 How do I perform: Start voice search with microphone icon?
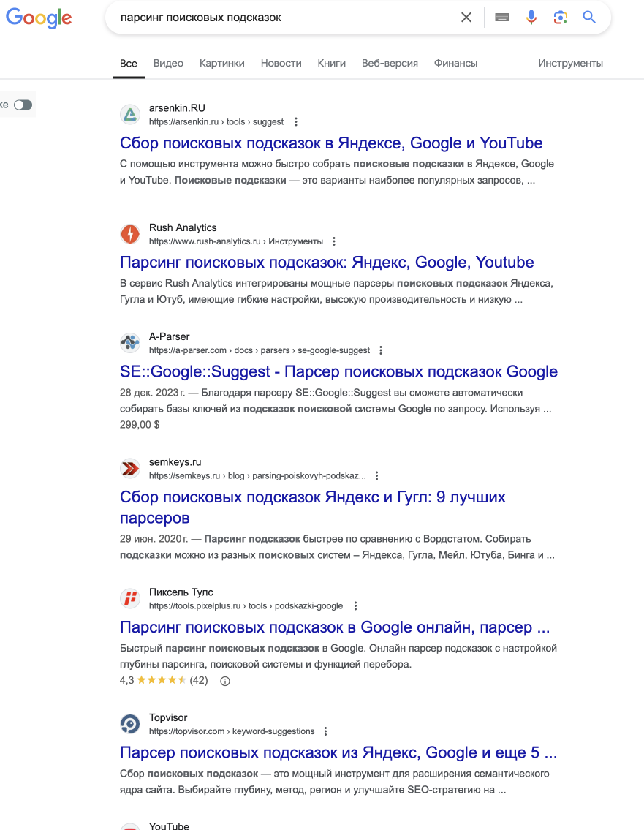tap(531, 18)
